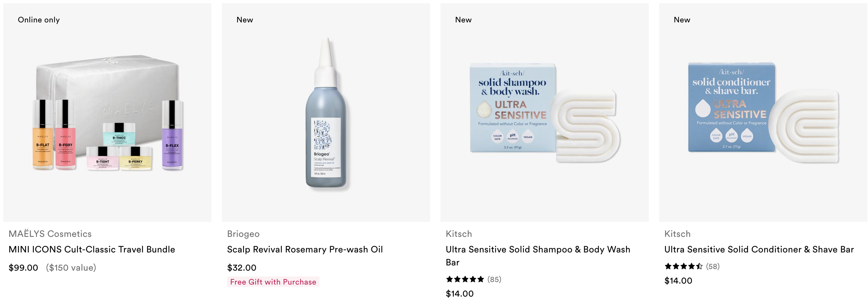
Task: Click the New label on Briogeo card
Action: pos(245,20)
